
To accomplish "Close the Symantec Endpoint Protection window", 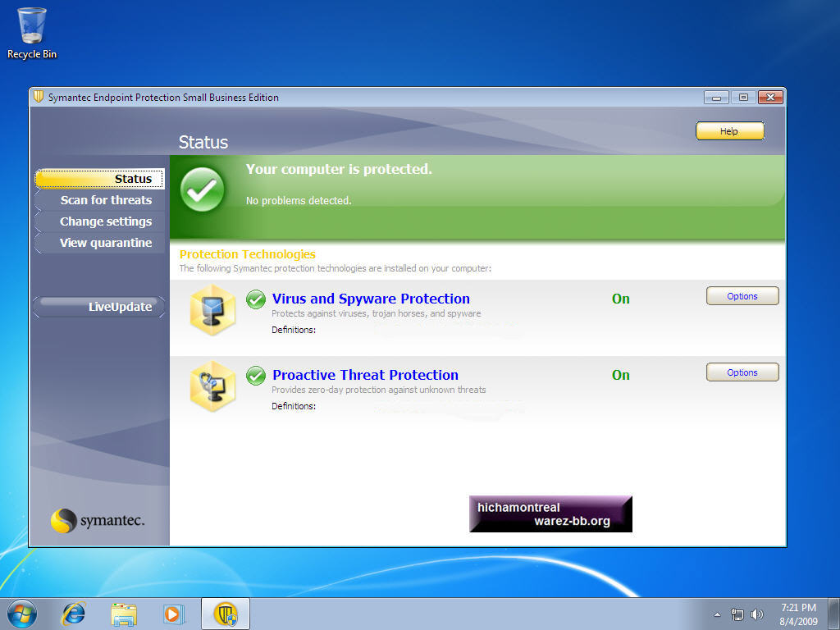I will coord(770,98).
